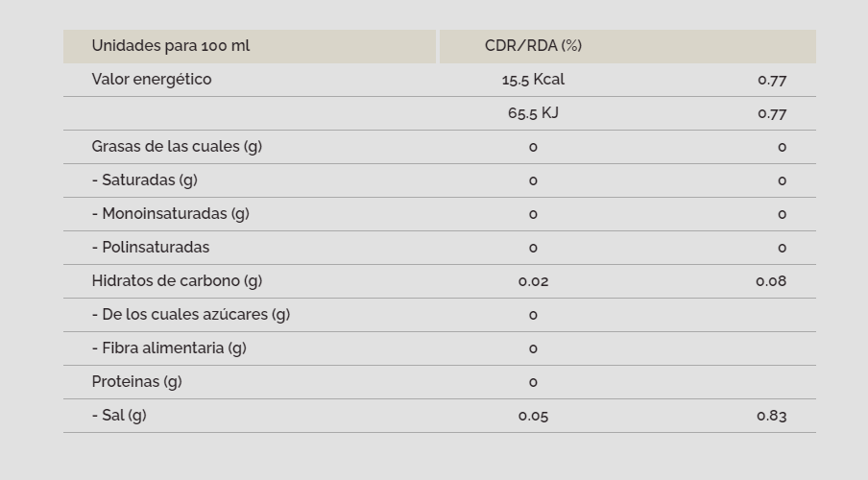Select the "- Monoinsaturadas (g)" row label
This screenshot has height=480, width=868.
click(x=171, y=214)
